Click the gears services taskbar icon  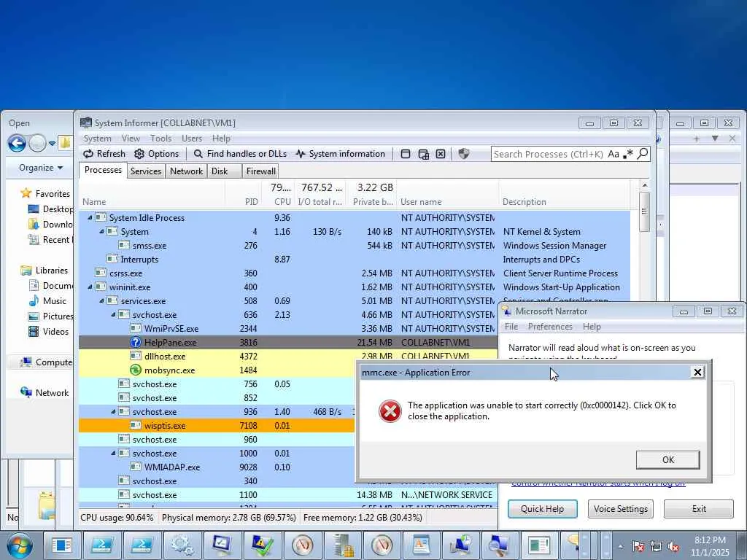coord(182,545)
